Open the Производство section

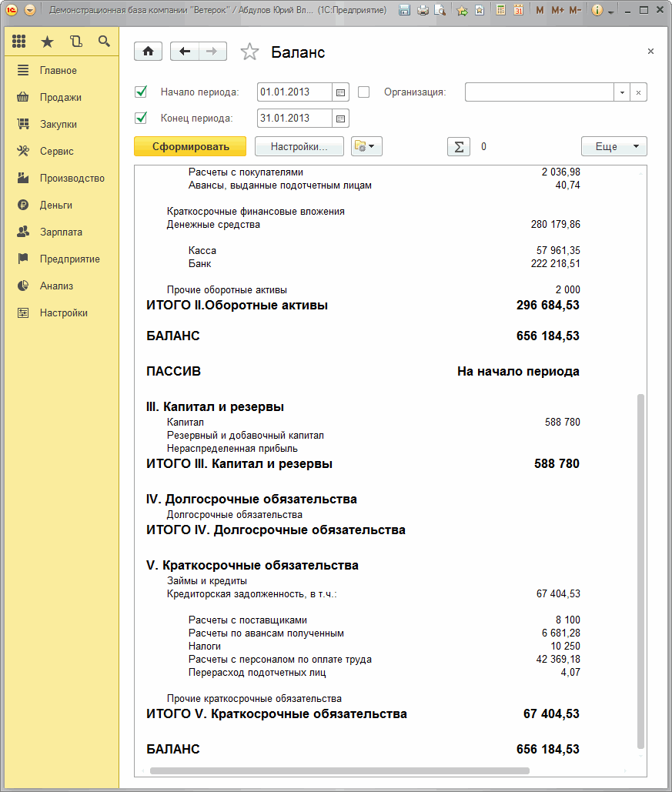(62, 179)
